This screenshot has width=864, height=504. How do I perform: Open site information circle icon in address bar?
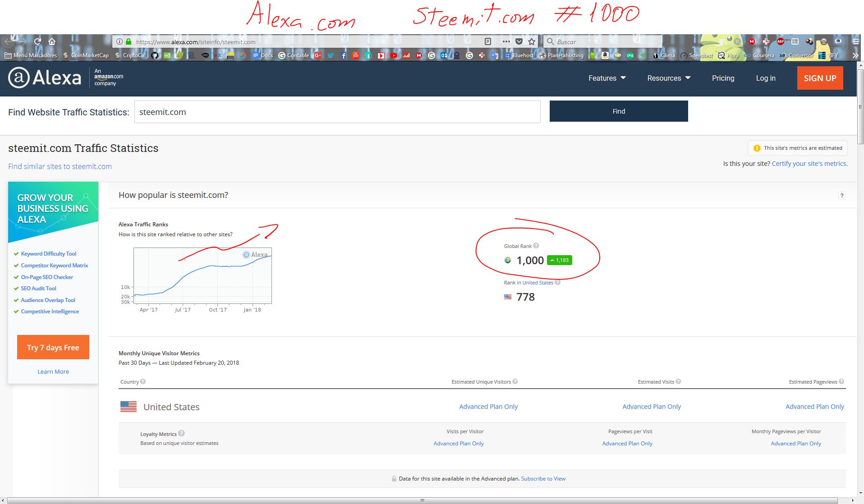coord(119,41)
